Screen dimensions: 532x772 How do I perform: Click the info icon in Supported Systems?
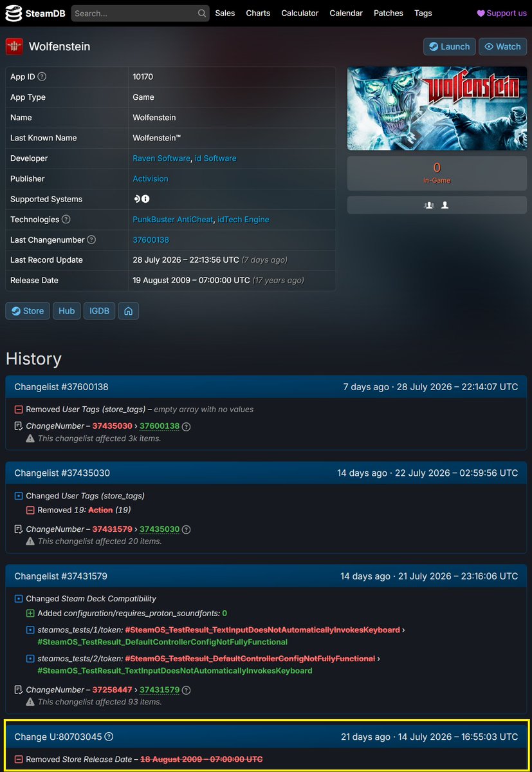145,199
